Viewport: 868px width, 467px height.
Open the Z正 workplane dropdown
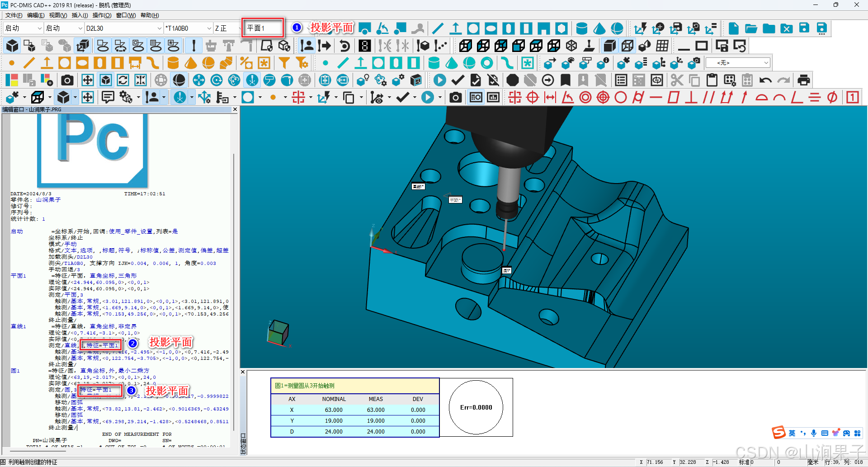(x=227, y=28)
